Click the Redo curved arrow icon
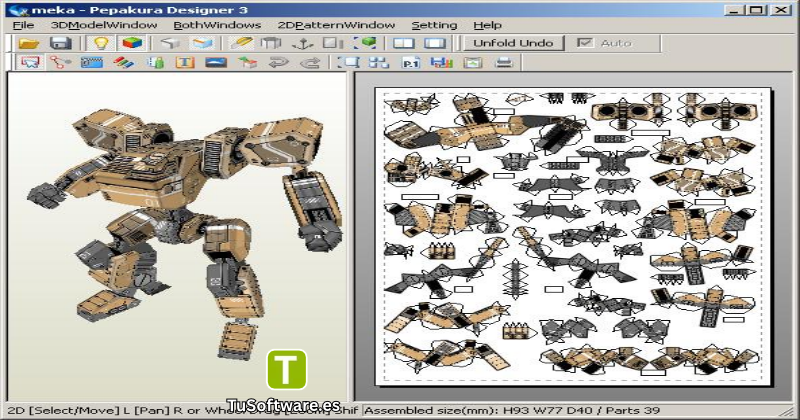Screen dimensions: 800x420 point(310,63)
